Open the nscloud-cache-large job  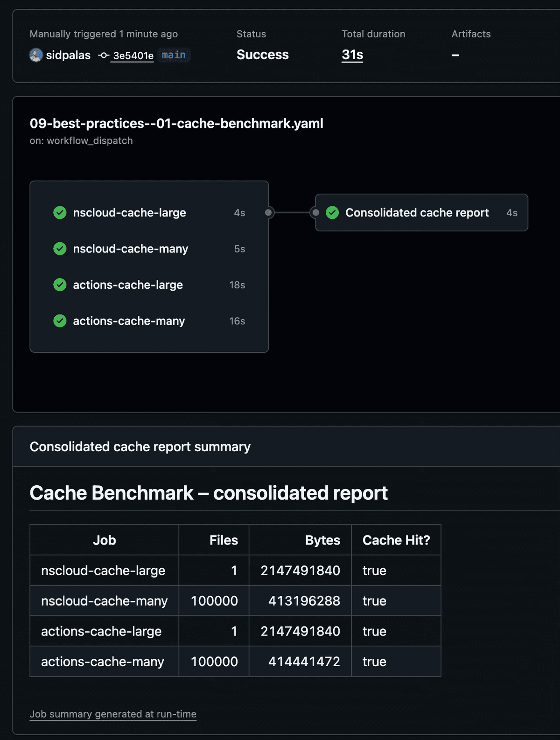[x=129, y=213]
